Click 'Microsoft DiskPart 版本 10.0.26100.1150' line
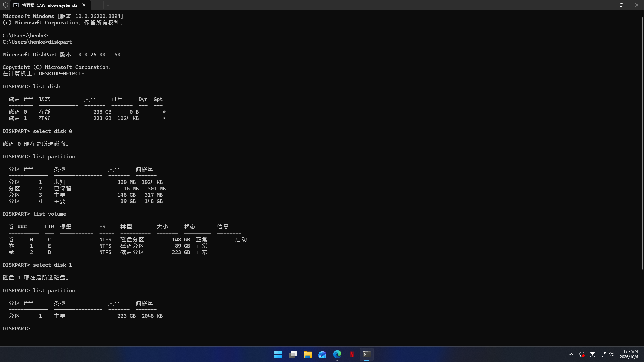 tap(61, 55)
